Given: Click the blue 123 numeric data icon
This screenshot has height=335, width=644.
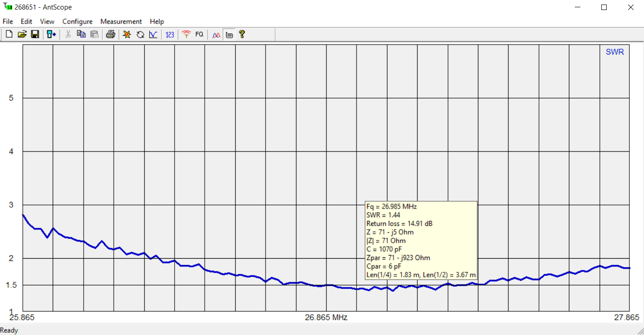Looking at the screenshot, I should click(x=170, y=35).
